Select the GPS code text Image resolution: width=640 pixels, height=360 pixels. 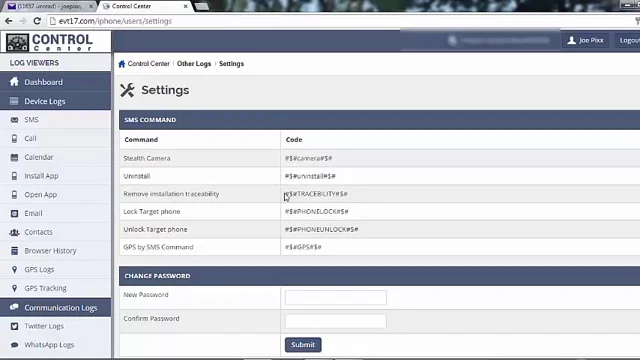pyautogui.click(x=303, y=247)
